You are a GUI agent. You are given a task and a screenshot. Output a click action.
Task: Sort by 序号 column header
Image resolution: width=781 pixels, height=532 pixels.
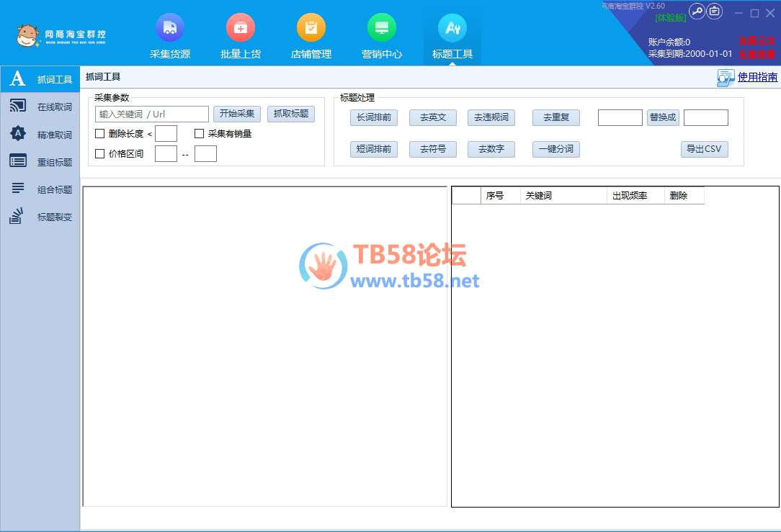[x=500, y=196]
